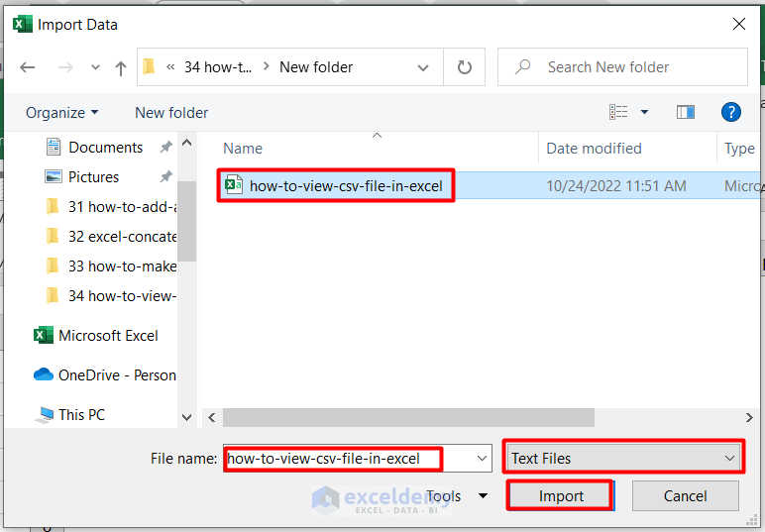Select This PC in navigation pane
The width and height of the screenshot is (765, 532).
(81, 414)
